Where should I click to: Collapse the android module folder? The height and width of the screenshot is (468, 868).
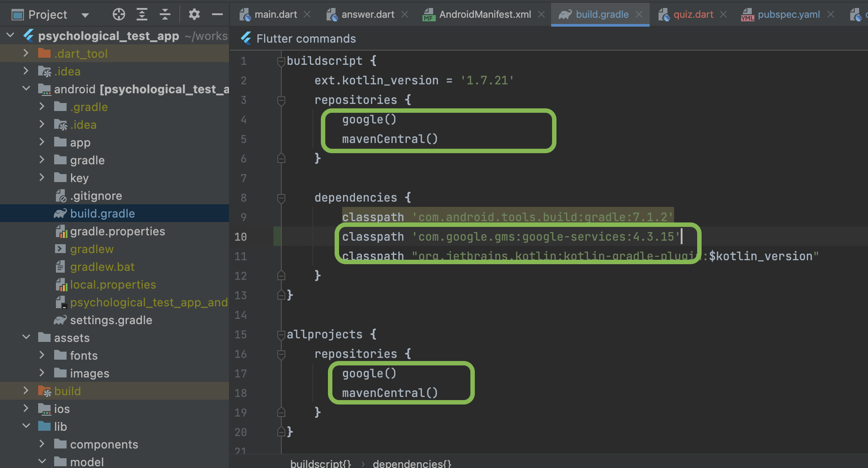tap(26, 89)
